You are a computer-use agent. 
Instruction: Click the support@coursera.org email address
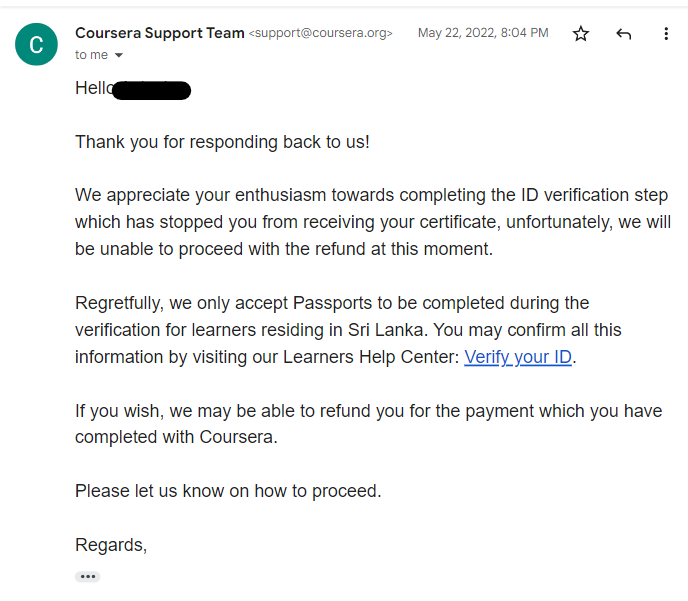tap(320, 33)
